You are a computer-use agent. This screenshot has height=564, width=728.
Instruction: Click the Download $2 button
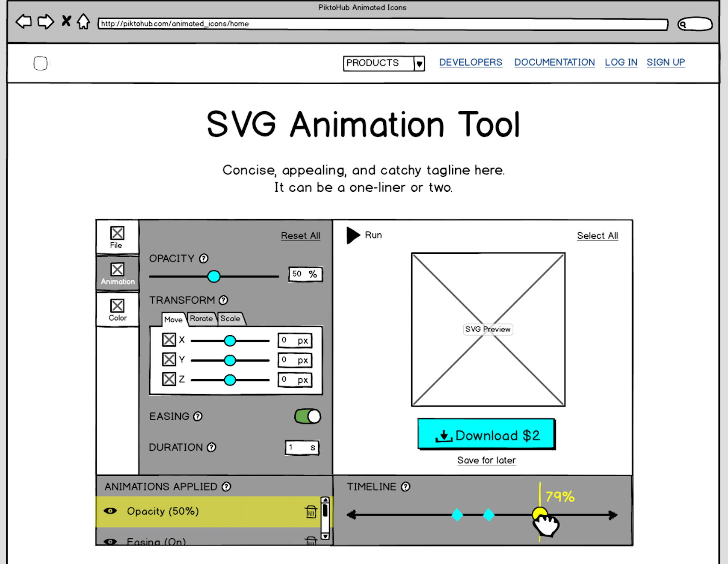pos(486,434)
